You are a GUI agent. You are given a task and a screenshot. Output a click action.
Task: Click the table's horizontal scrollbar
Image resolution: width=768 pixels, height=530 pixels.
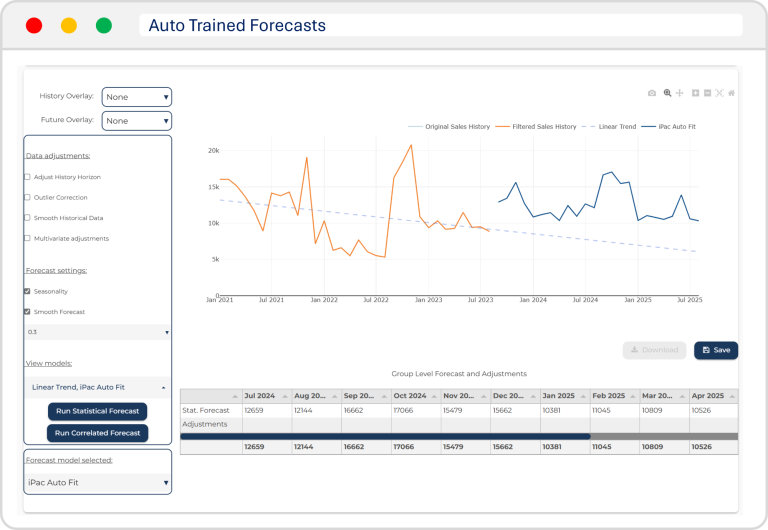(x=385, y=436)
